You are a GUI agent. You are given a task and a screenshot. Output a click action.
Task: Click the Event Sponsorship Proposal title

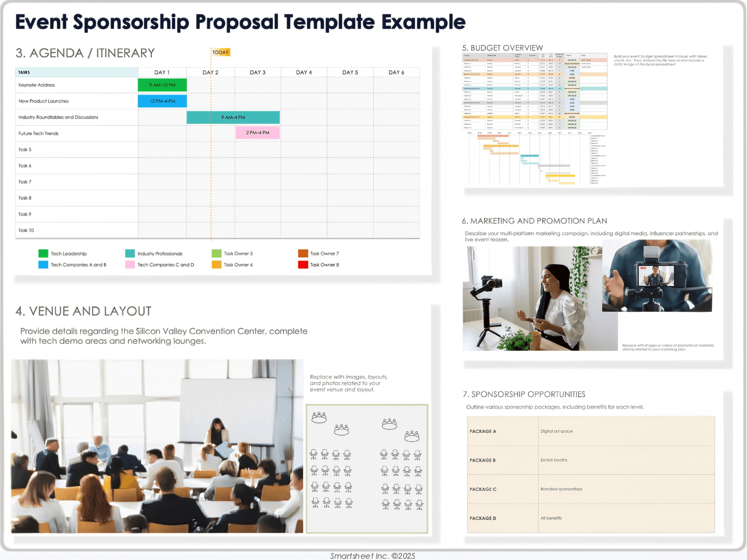(x=240, y=22)
